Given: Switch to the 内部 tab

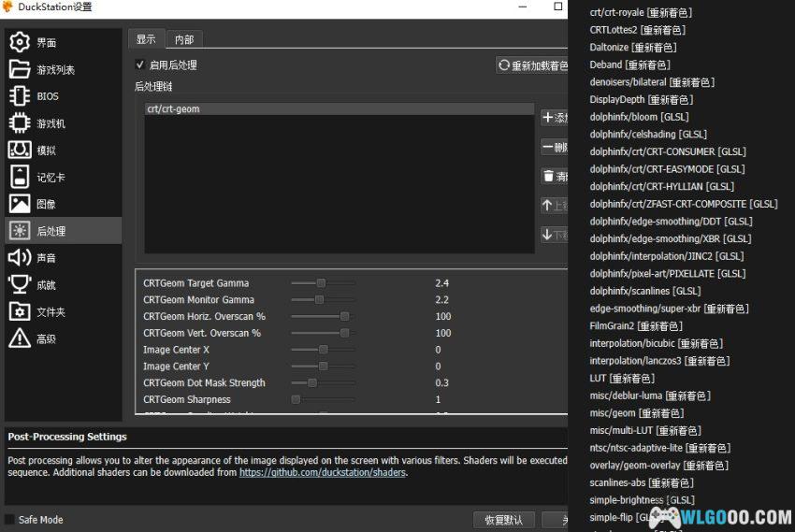Looking at the screenshot, I should [x=184, y=39].
